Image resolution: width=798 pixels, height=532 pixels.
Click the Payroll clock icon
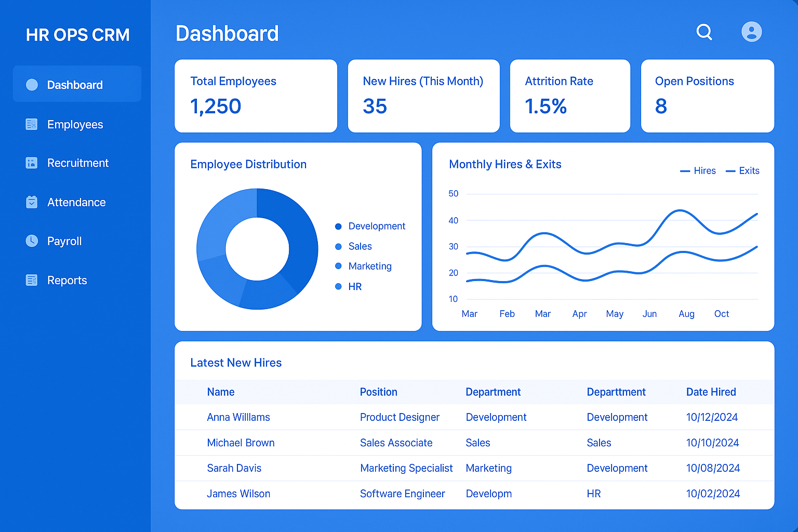[x=32, y=241]
